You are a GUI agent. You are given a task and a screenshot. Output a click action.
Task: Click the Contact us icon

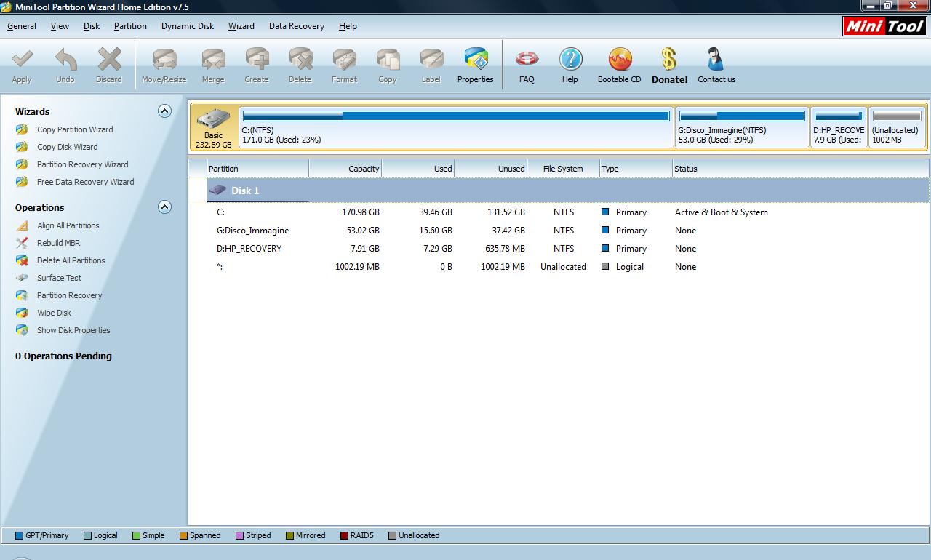click(716, 59)
